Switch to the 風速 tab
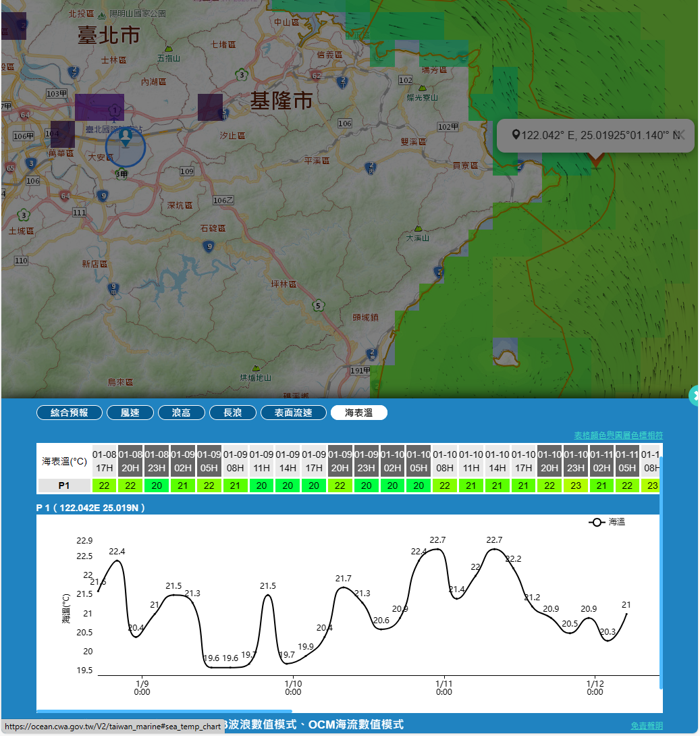 click(130, 413)
